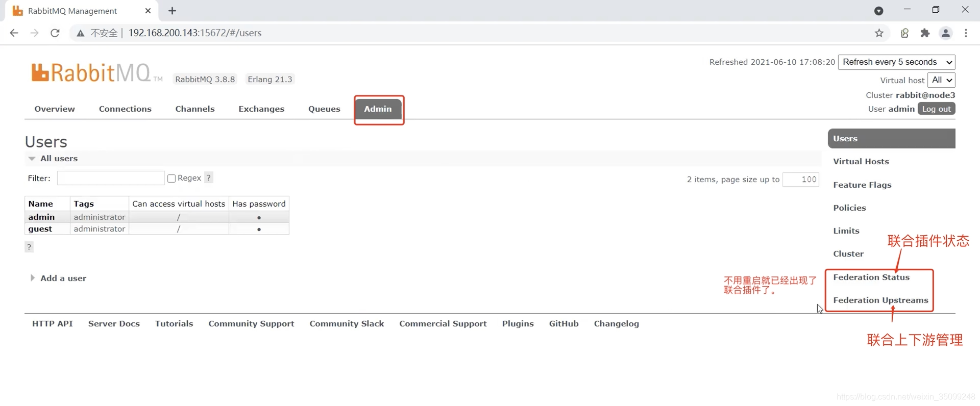Open the Commercial Support footer link
Image resolution: width=980 pixels, height=406 pixels.
[443, 323]
